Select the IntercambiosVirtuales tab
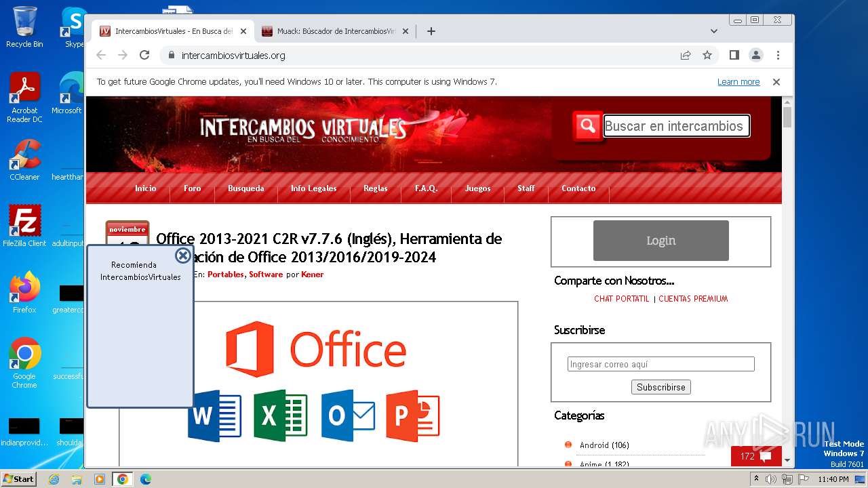This screenshot has height=488, width=868. point(173,31)
